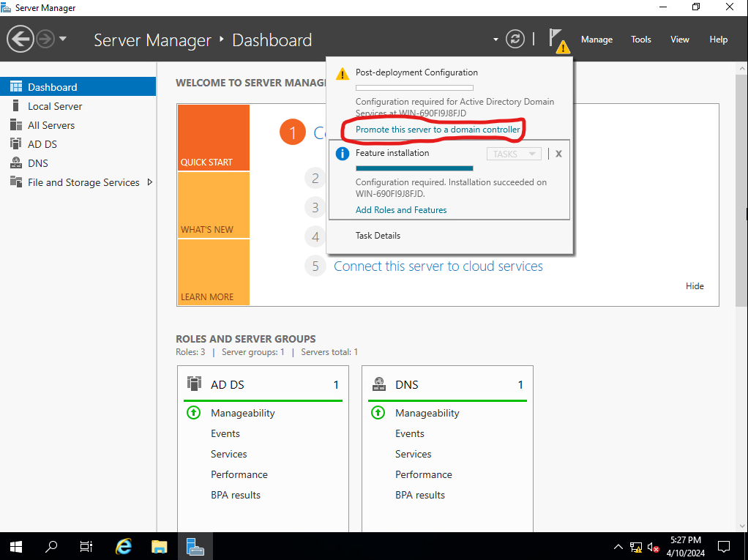Click the AD DS green manageability status icon
748x560 pixels.
click(x=194, y=412)
